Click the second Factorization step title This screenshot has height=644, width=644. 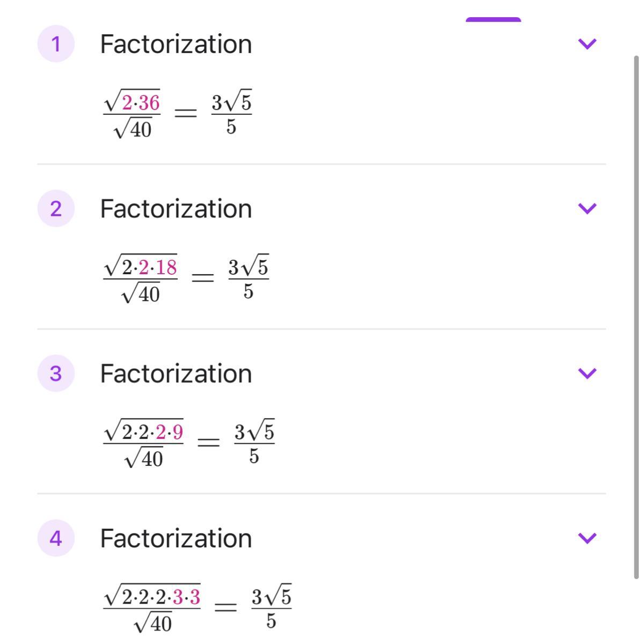(176, 209)
